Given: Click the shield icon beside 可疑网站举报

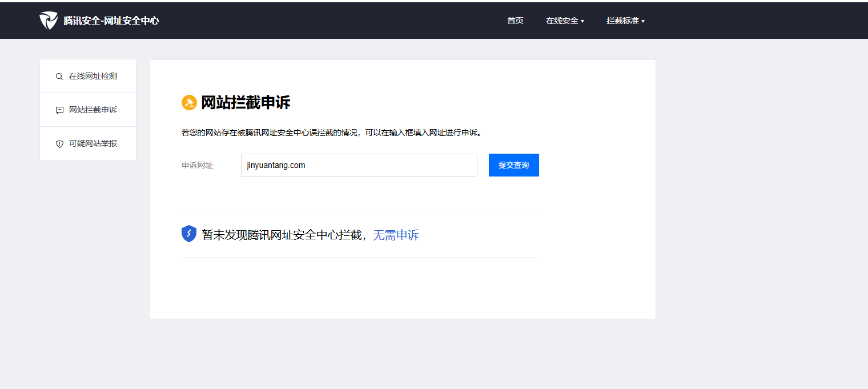Looking at the screenshot, I should (59, 144).
